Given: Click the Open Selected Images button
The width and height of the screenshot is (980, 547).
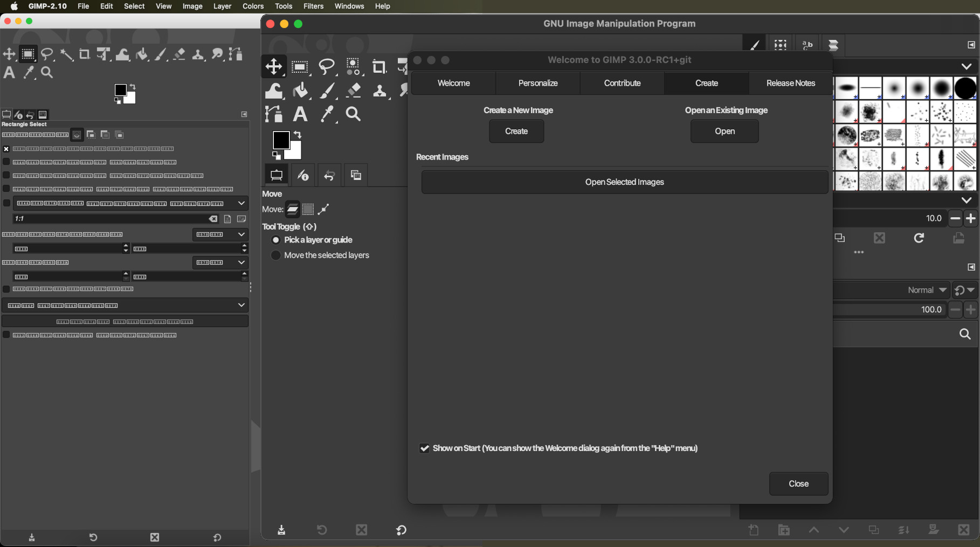Looking at the screenshot, I should (x=624, y=182).
